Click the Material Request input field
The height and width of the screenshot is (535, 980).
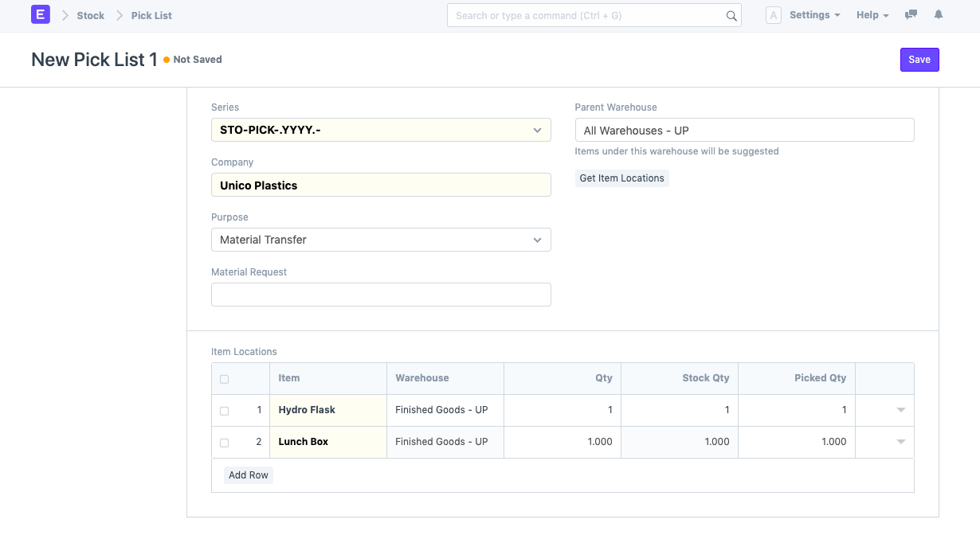[x=381, y=295]
